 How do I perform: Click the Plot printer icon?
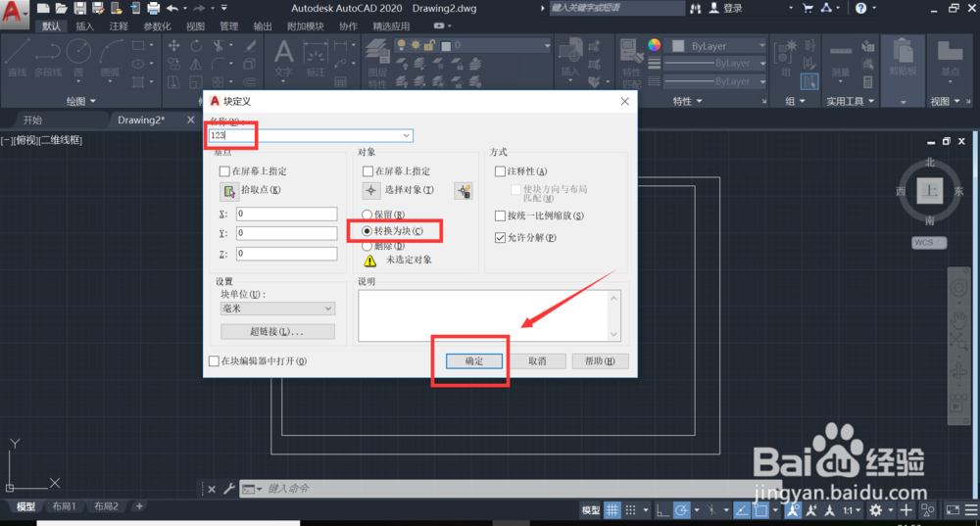[153, 8]
